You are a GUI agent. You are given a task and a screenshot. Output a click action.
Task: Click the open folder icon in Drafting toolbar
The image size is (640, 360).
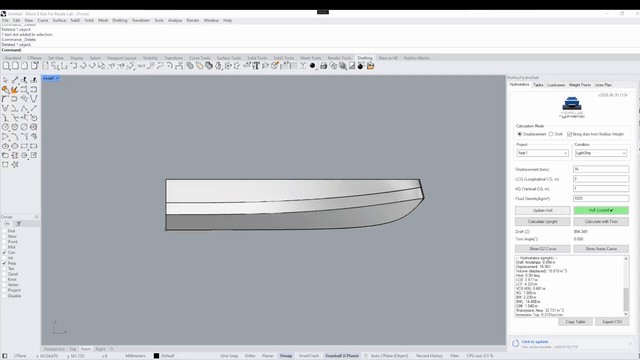371,66
